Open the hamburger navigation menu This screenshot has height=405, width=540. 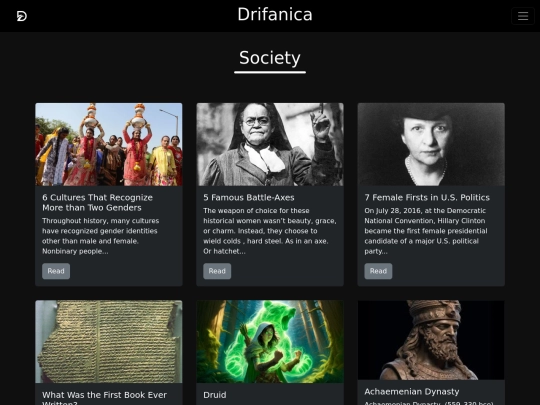click(523, 16)
